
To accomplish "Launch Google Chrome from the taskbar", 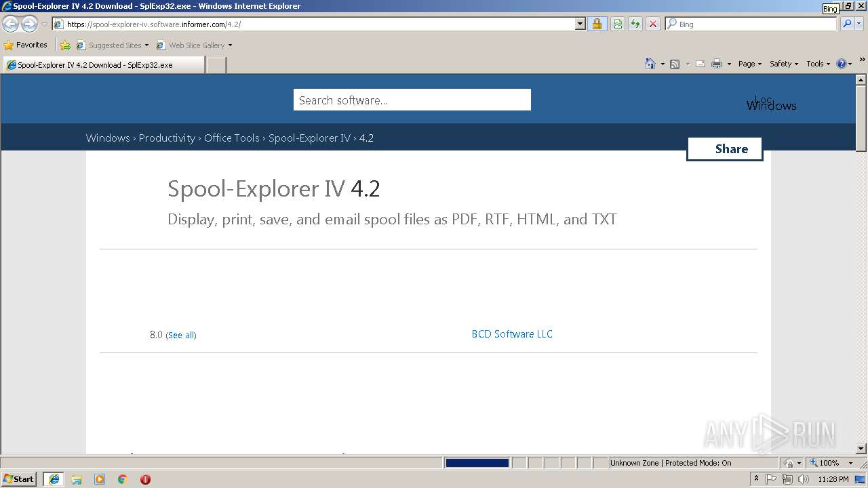I will (x=123, y=479).
